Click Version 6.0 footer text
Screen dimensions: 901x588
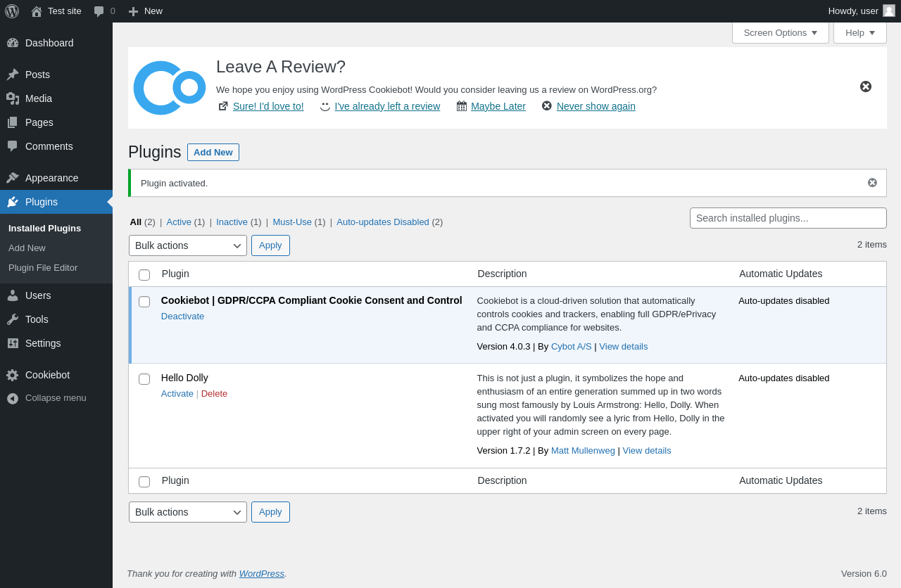tap(864, 573)
